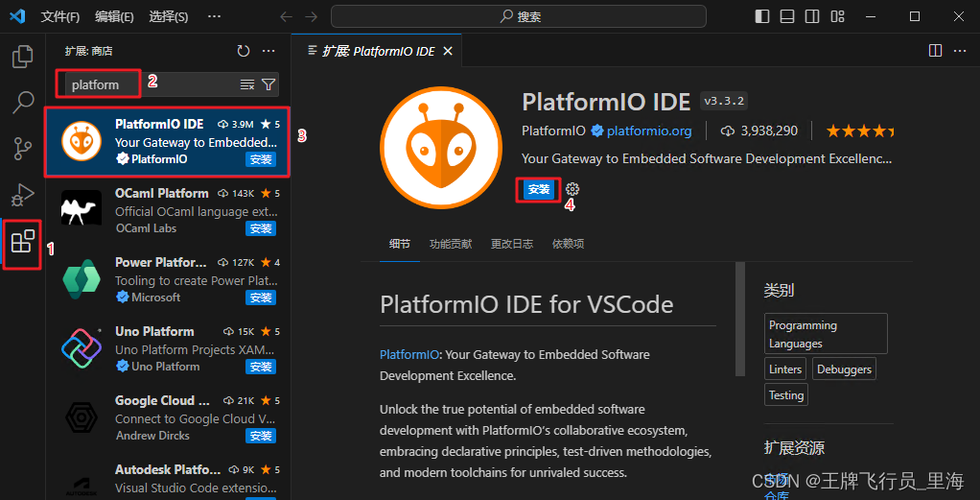Split the editor to the right
The height and width of the screenshot is (500, 980).
[x=935, y=51]
